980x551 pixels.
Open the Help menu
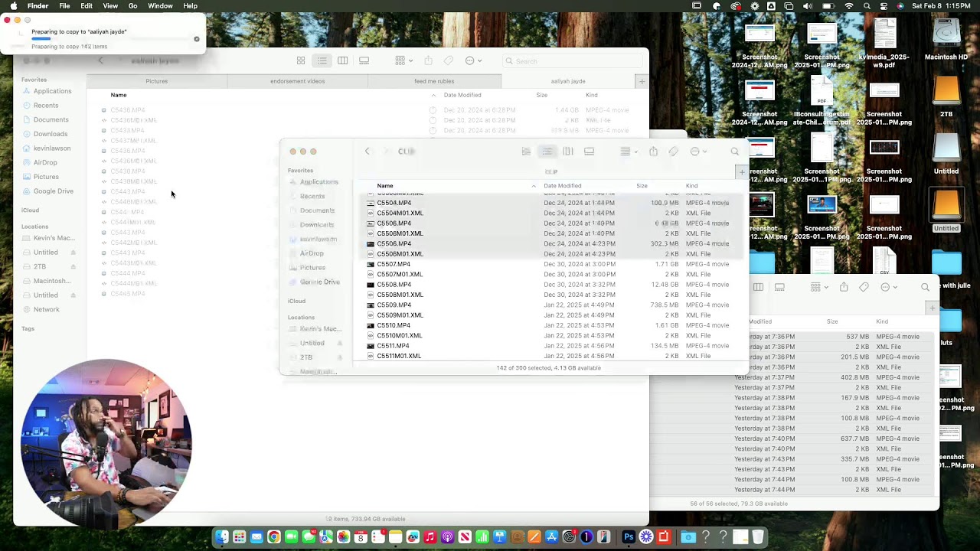[x=190, y=6]
